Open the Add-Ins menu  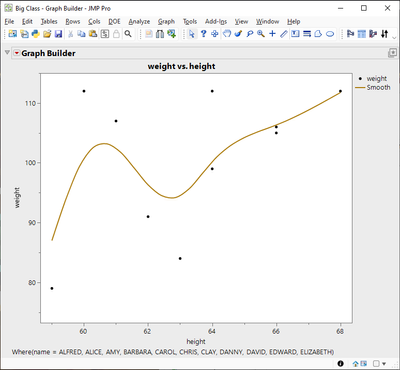(216, 22)
